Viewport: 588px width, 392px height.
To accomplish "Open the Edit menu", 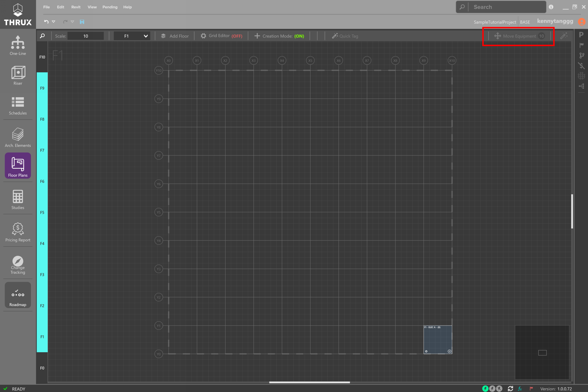I will (x=60, y=7).
